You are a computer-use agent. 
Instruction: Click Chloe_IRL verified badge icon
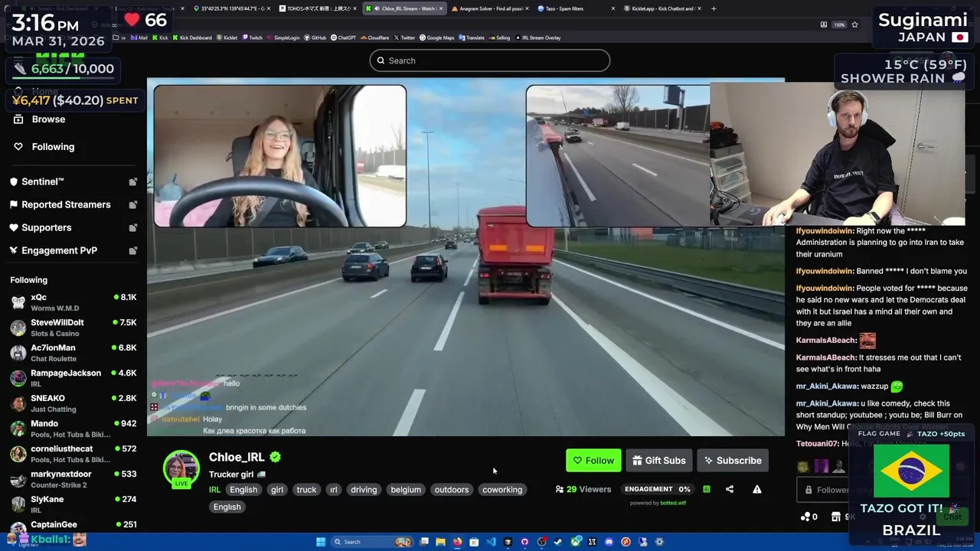coord(275,457)
